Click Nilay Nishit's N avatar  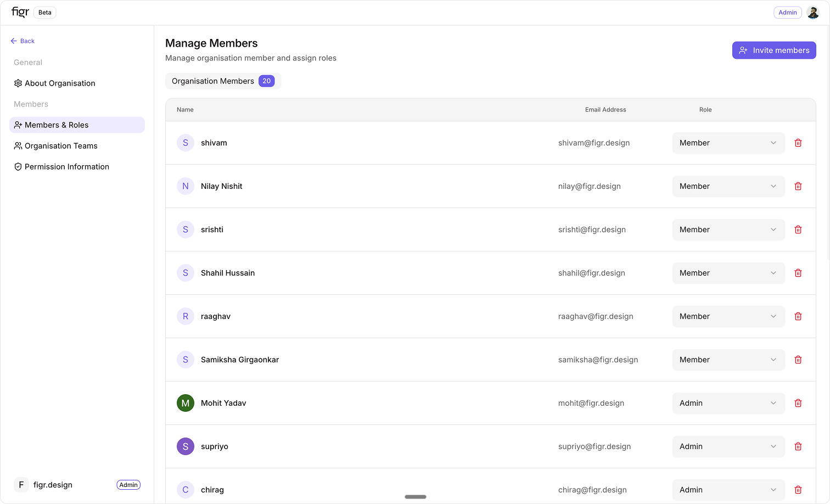click(x=186, y=186)
